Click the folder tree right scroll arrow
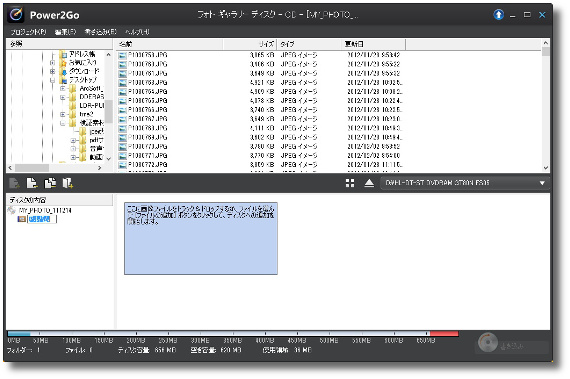The width and height of the screenshot is (570, 379). click(100, 168)
